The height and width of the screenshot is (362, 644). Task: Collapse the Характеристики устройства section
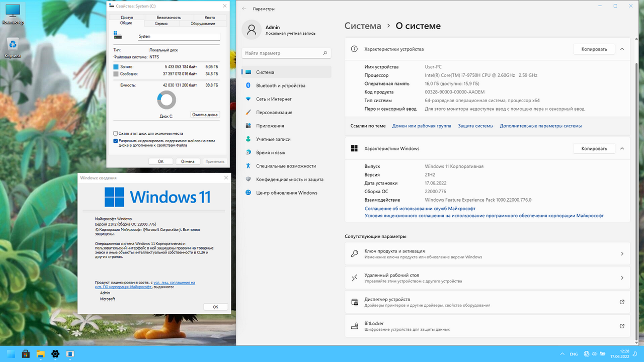(x=622, y=49)
